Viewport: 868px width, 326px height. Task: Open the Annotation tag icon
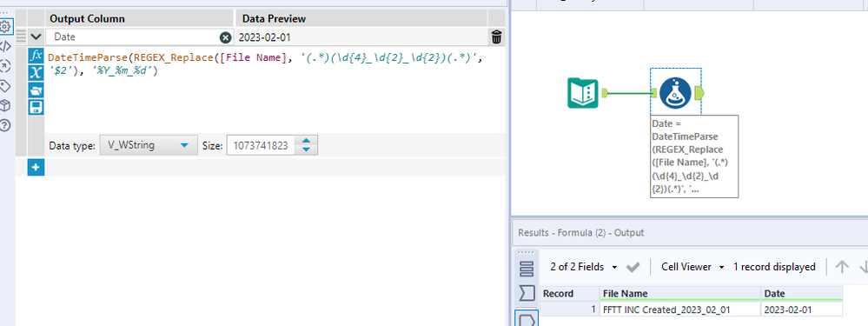[x=5, y=86]
